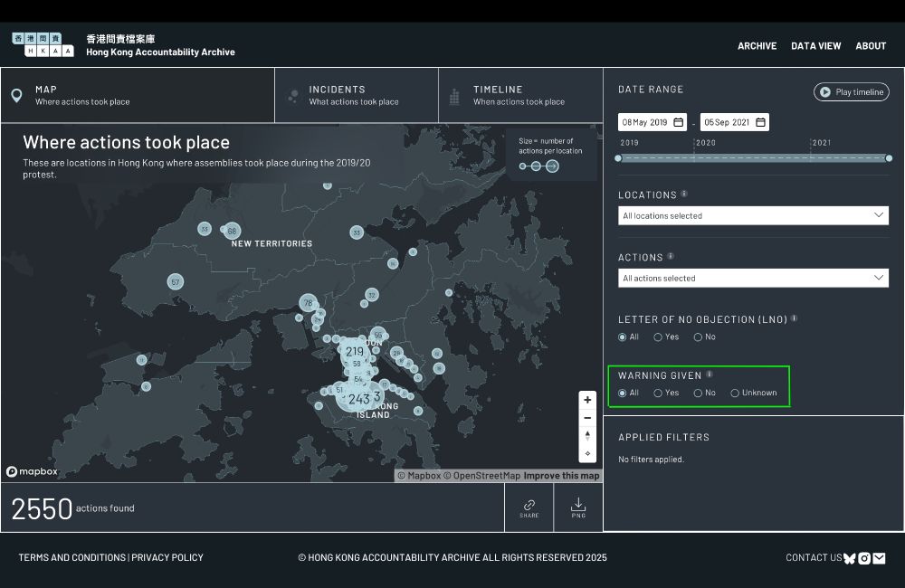
Task: Click the 68 cluster marker in New Territories
Action: [x=232, y=231]
